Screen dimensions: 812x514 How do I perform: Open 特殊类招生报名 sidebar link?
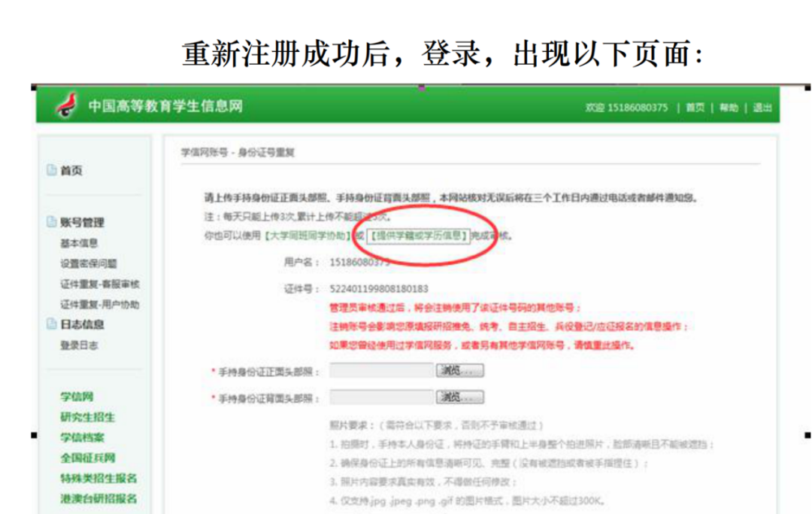98,478
